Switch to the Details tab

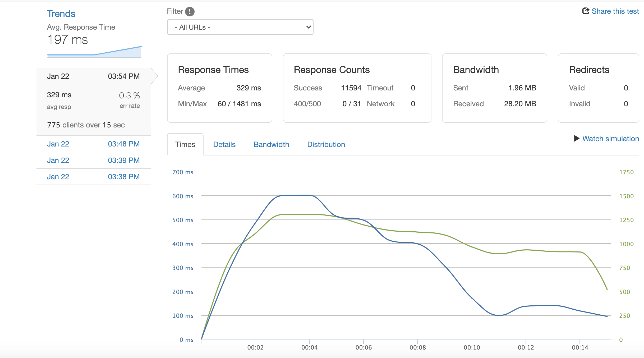pyautogui.click(x=224, y=144)
